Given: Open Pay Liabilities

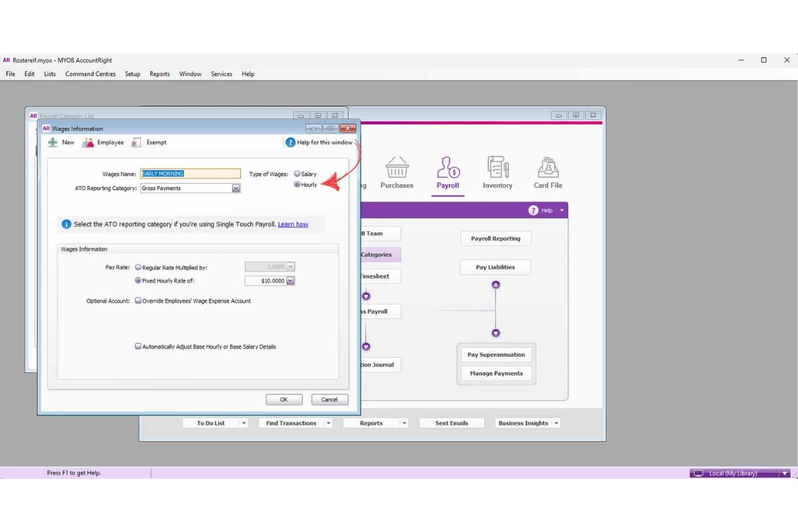Looking at the screenshot, I should click(495, 267).
